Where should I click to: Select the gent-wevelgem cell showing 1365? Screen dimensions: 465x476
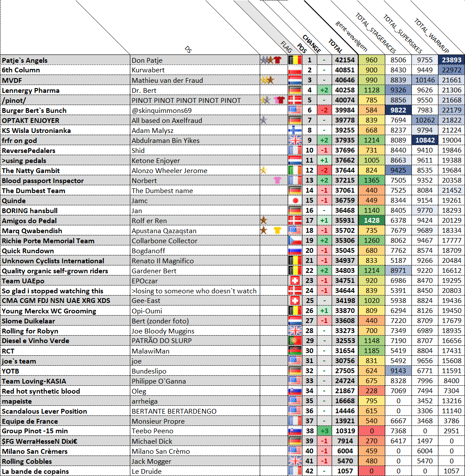coord(371,180)
